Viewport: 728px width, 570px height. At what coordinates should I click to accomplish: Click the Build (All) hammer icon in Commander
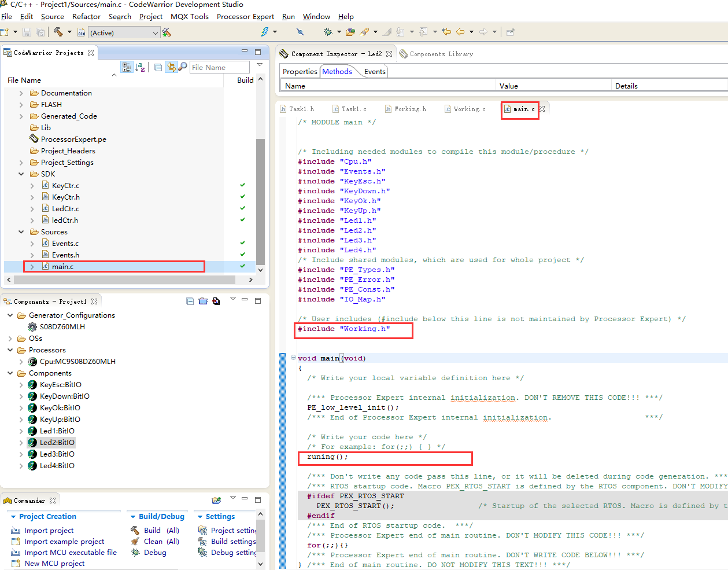135,530
